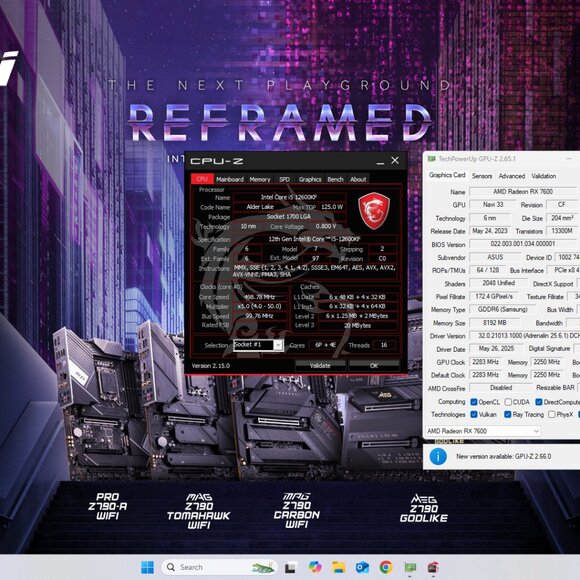Click the Release Date value May 24, 2023

(x=490, y=231)
